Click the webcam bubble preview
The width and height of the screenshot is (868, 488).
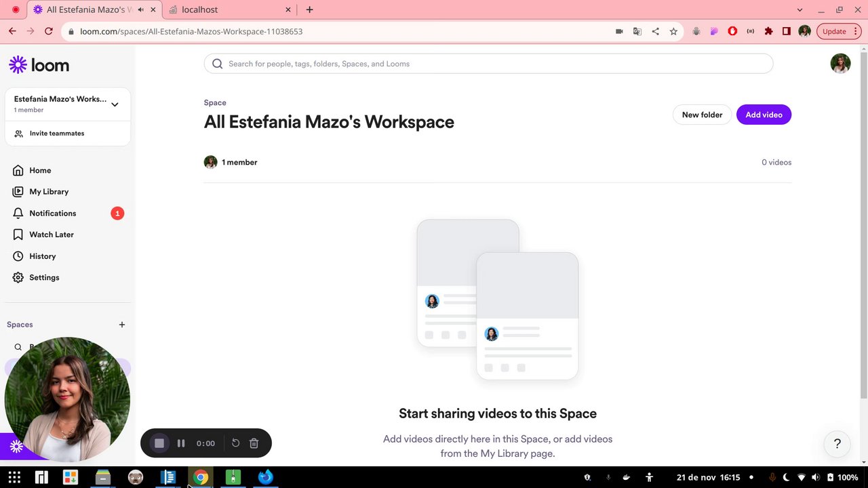[67, 400]
